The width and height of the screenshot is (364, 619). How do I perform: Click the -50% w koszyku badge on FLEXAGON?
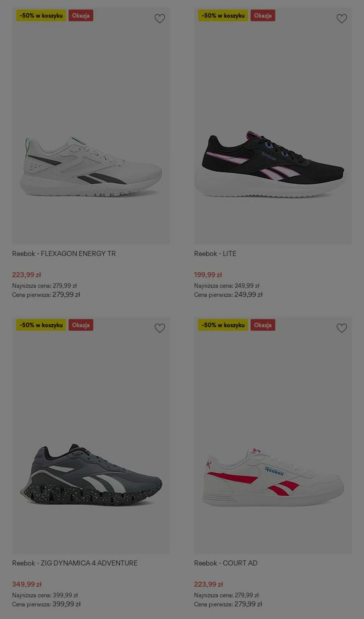pyautogui.click(x=41, y=15)
